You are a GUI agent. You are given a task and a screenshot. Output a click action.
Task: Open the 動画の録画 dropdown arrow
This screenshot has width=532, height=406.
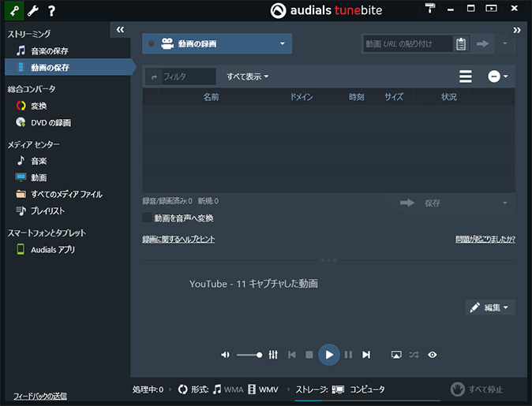[x=283, y=43]
